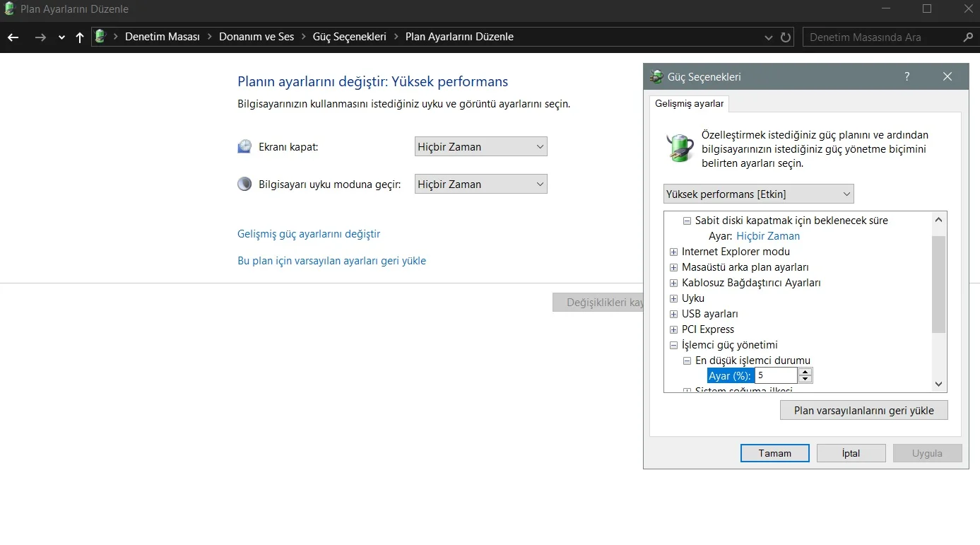The image size is (980, 545).
Task: Go up one level with the up arrow
Action: pyautogui.click(x=80, y=37)
